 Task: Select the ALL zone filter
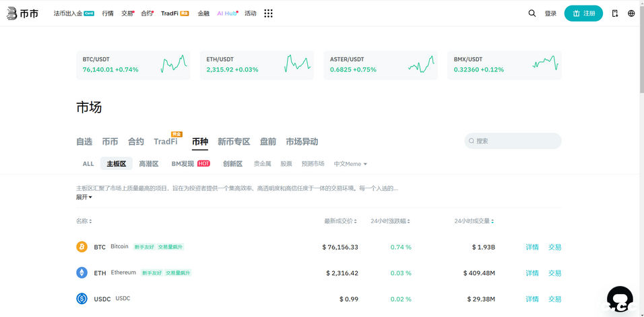[x=88, y=164]
